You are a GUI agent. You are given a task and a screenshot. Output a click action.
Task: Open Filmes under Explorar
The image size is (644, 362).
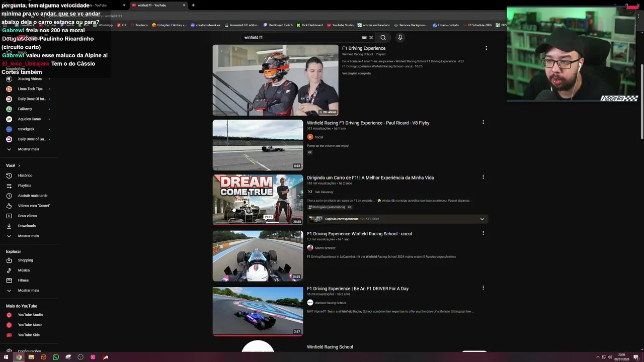[23, 281]
